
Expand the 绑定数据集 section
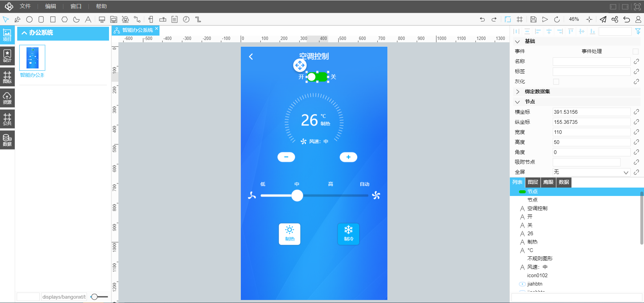pyautogui.click(x=518, y=92)
